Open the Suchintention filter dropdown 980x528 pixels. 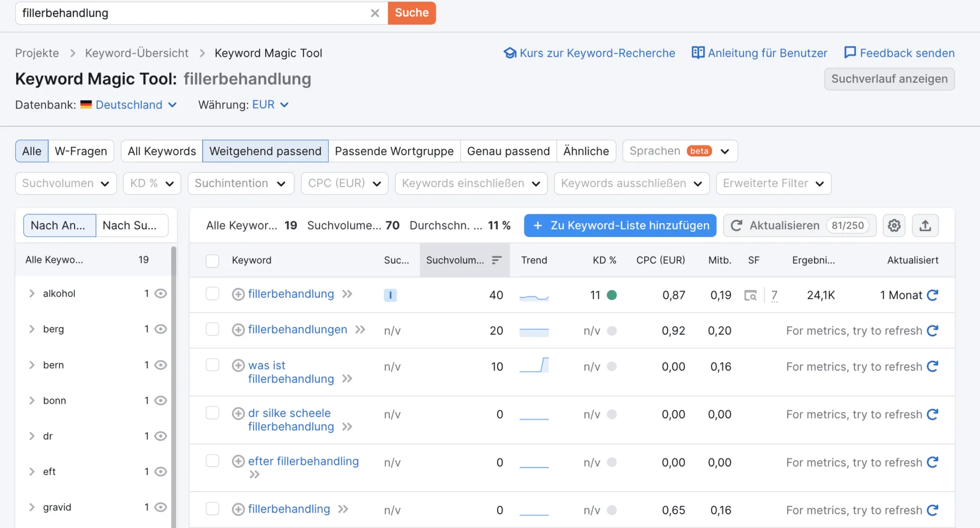(x=241, y=184)
